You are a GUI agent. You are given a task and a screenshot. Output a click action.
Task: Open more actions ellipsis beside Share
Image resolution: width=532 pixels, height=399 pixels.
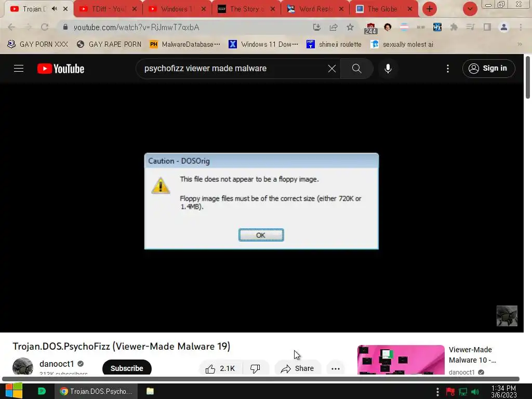pos(336,368)
